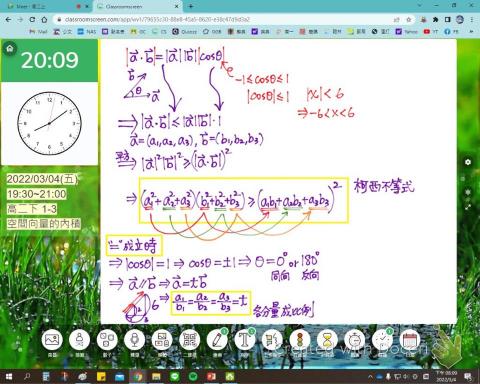Image resolution: width=480 pixels, height=384 pixels.
Task: Click the browser back arrow
Action: click(8, 20)
